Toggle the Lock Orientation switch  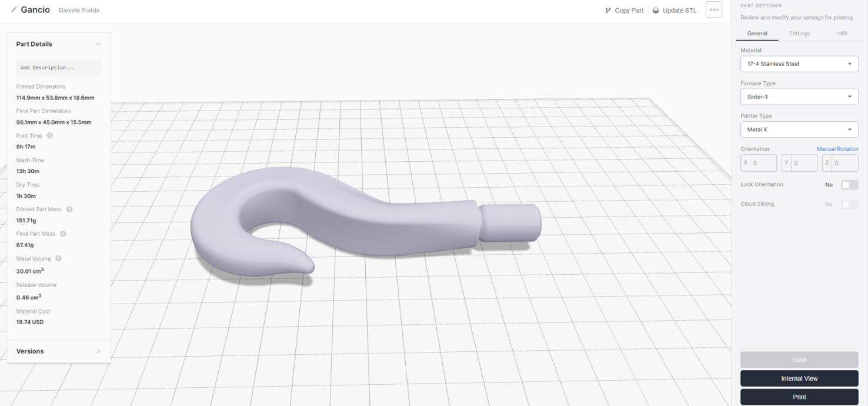pos(849,185)
